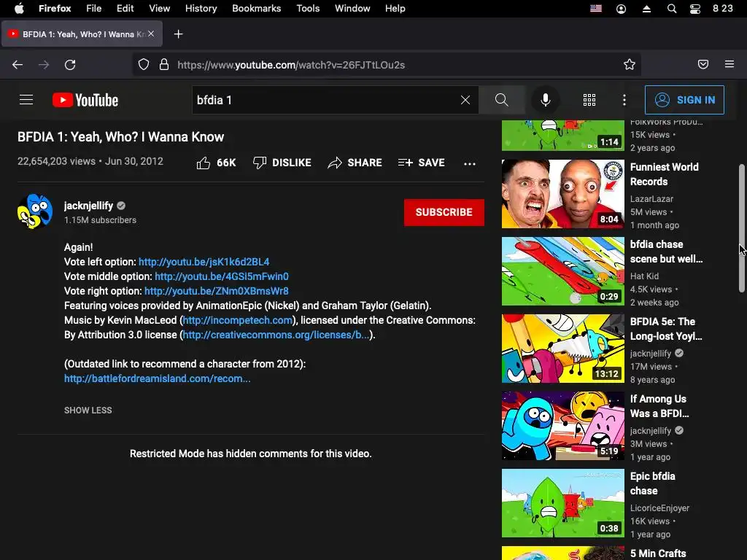The height and width of the screenshot is (560, 747).
Task: View site security lock icon
Action: coord(164,64)
